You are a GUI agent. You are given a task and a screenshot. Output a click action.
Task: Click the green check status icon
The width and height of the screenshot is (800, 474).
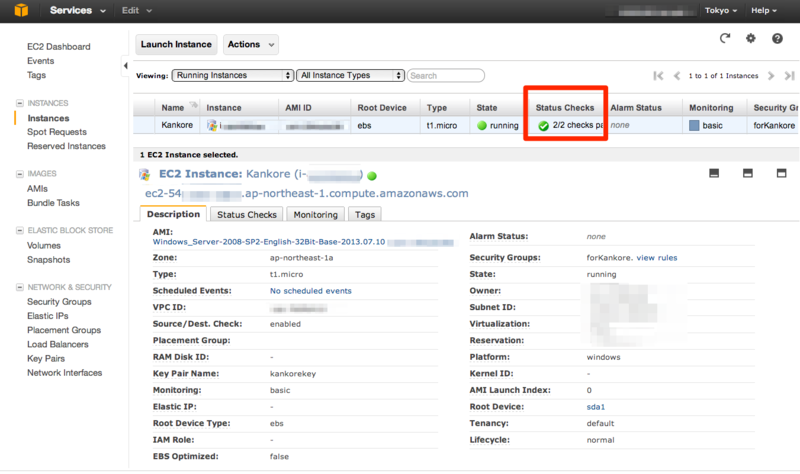point(543,126)
